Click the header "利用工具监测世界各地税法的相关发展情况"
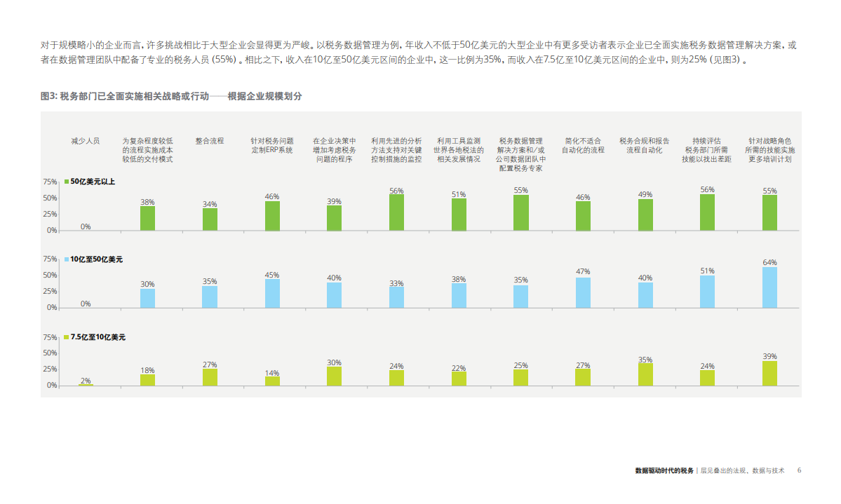841x504 pixels. pos(458,148)
